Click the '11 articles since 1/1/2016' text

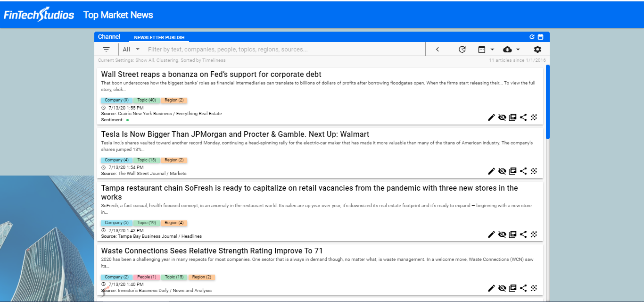coord(517,60)
